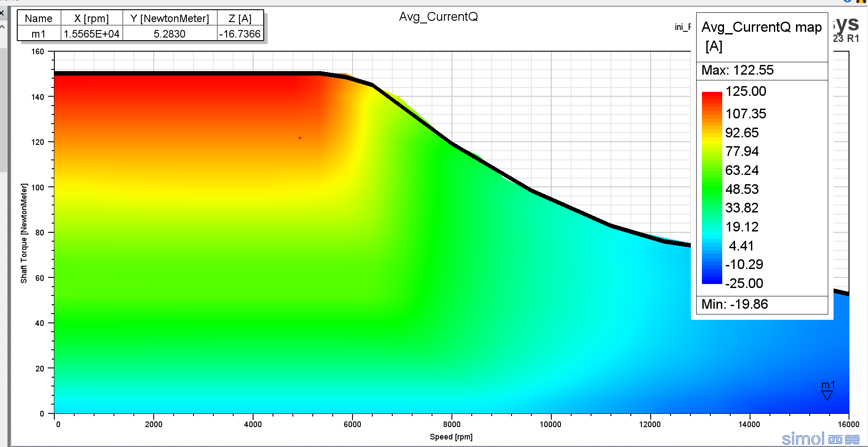Click the m1 marker triangle on the plot
Viewport: 868px width, 447px height.
click(827, 395)
